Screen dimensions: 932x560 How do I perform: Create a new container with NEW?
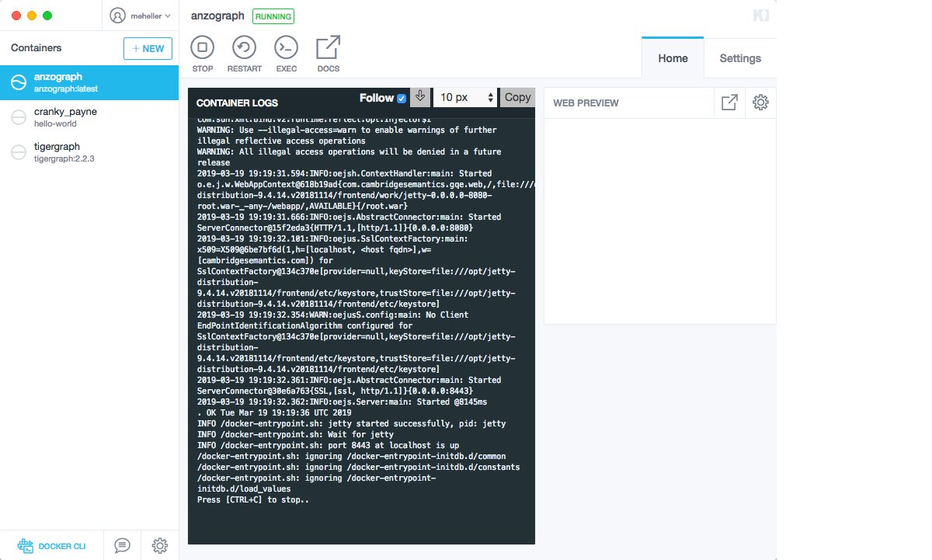pos(148,48)
